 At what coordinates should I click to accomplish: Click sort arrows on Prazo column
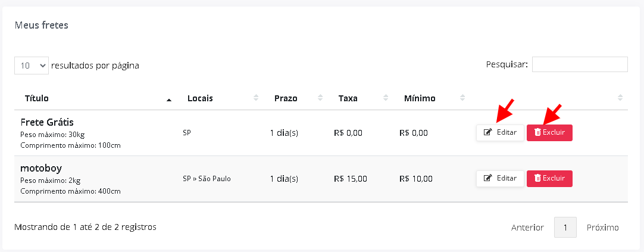coord(320,98)
